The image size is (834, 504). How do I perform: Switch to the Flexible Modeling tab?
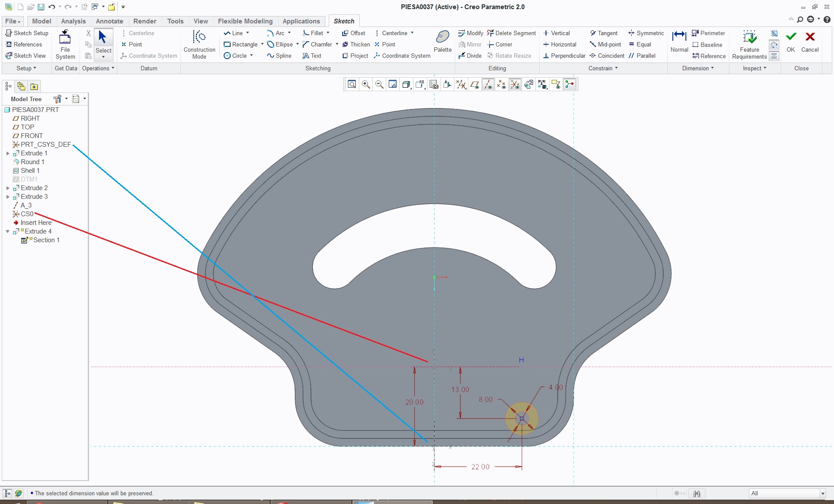click(x=245, y=21)
